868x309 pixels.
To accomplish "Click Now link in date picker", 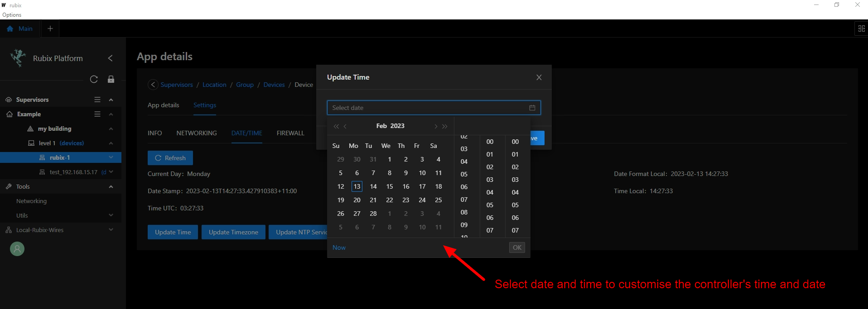I will (x=339, y=247).
